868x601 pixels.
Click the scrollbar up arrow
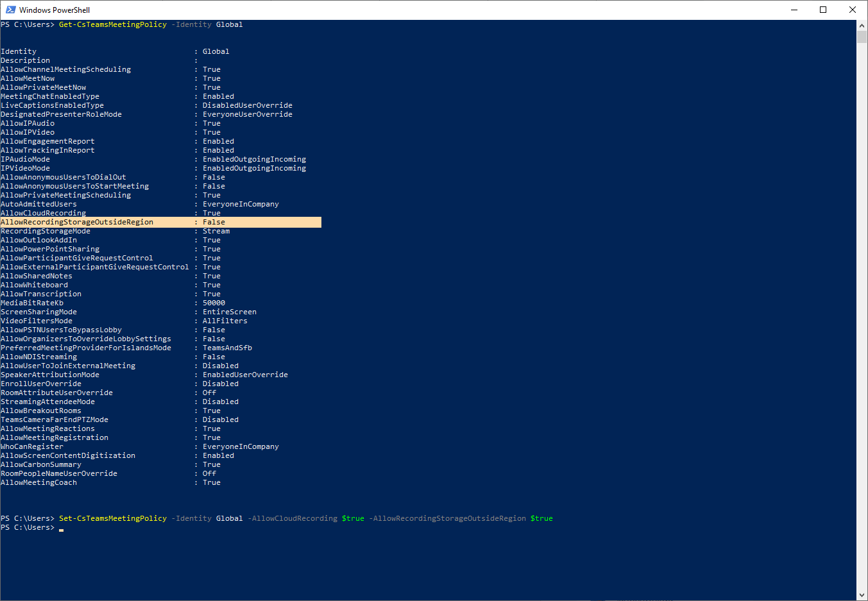click(x=862, y=25)
